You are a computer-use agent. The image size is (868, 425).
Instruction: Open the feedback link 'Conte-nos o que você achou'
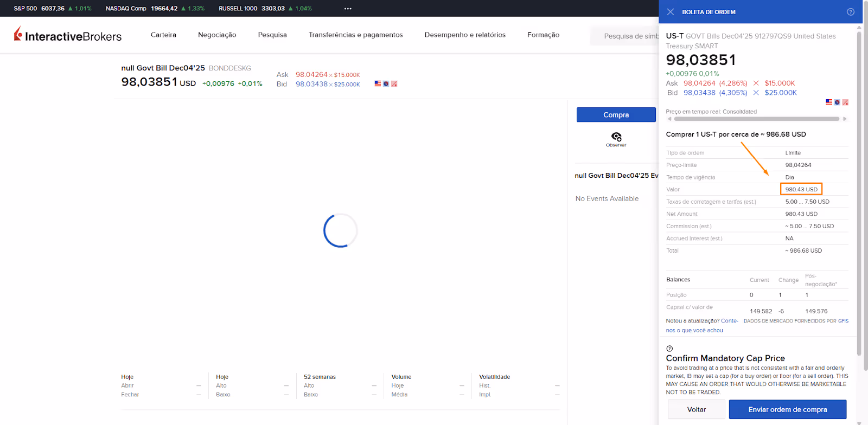point(703,325)
